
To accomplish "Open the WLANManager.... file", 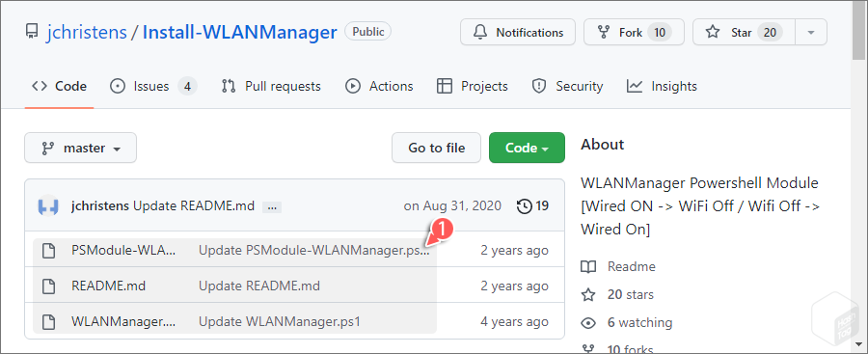I will [123, 321].
